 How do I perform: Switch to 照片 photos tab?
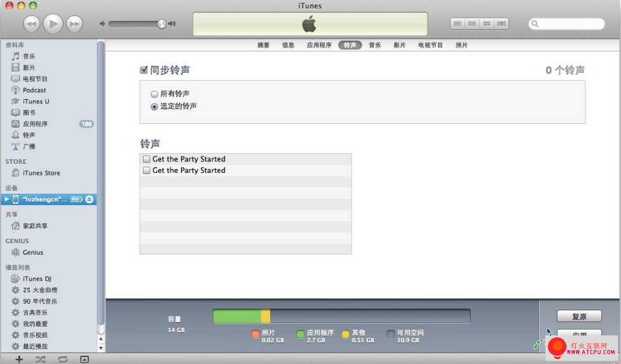click(x=461, y=45)
